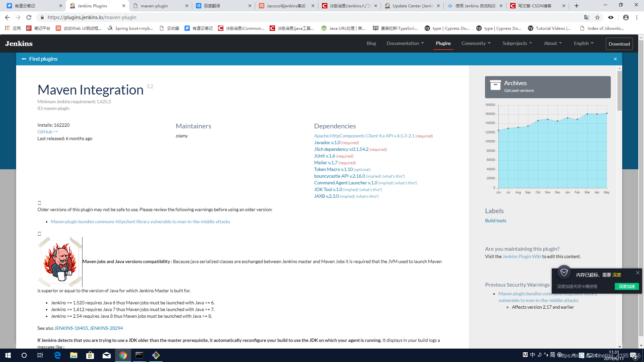The height and width of the screenshot is (362, 644).
Task: Switch to the maven-plugin browser tab
Action: point(154,6)
